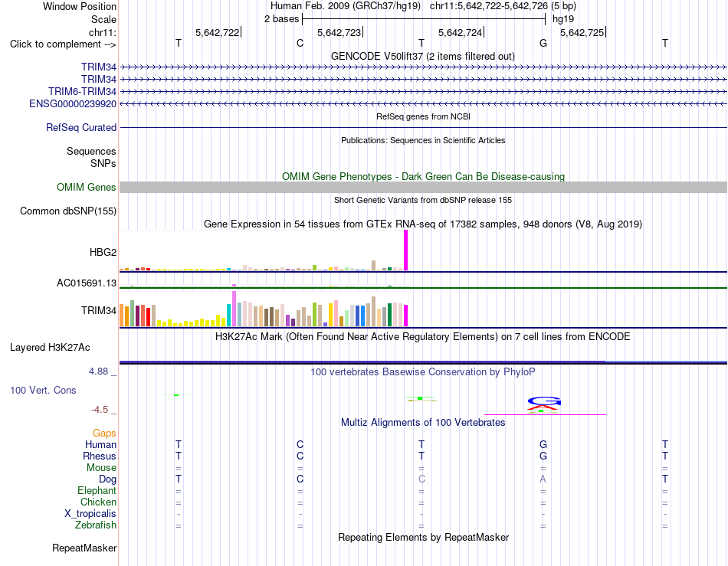This screenshot has width=728, height=566.
Task: Click the hg19 label beside scale bar
Action: 563,19
